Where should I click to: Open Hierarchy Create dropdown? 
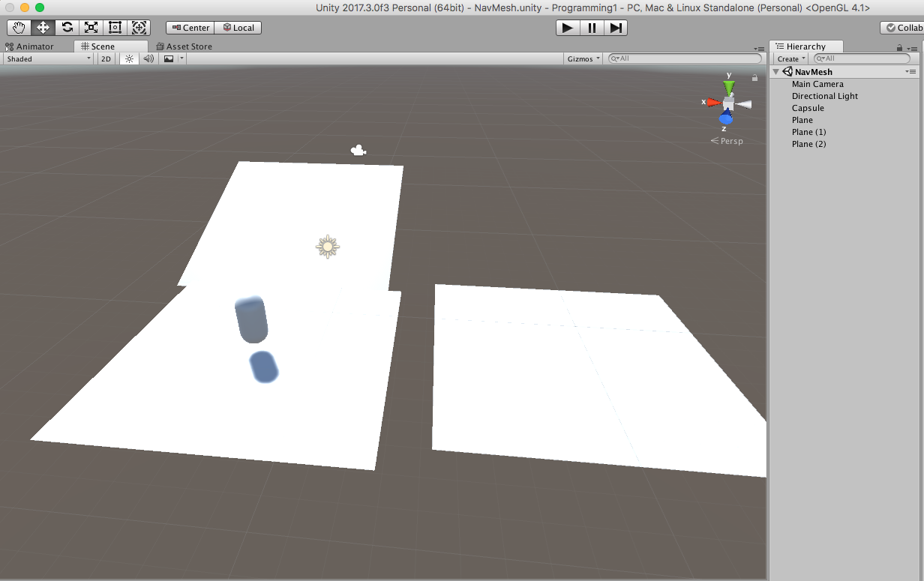tap(791, 58)
